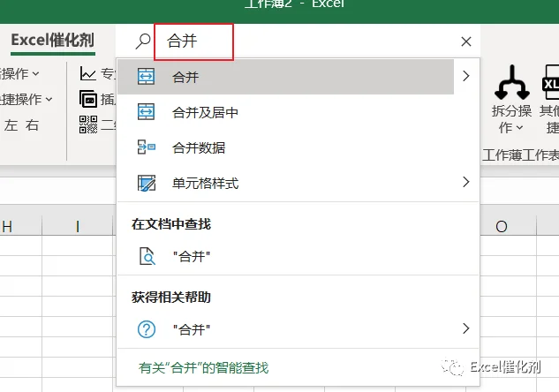The width and height of the screenshot is (559, 392).
Task: Click the 单元格样式 icon
Action: point(147,183)
